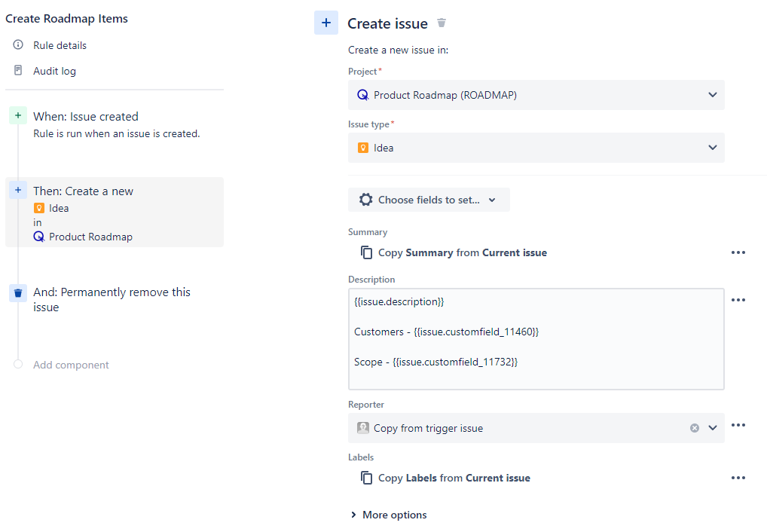Click the gear icon in Choose fields to set

[366, 200]
